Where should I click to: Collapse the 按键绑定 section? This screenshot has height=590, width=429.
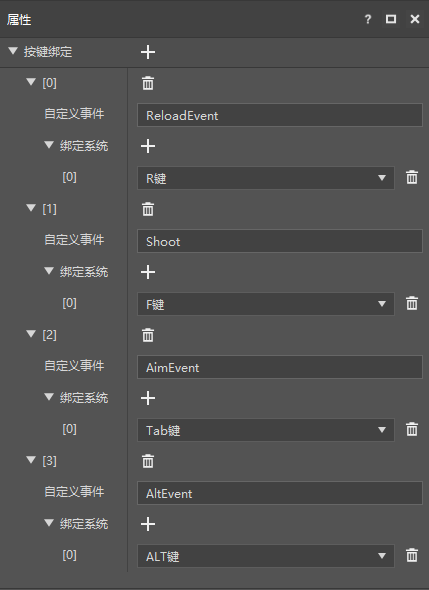click(13, 51)
